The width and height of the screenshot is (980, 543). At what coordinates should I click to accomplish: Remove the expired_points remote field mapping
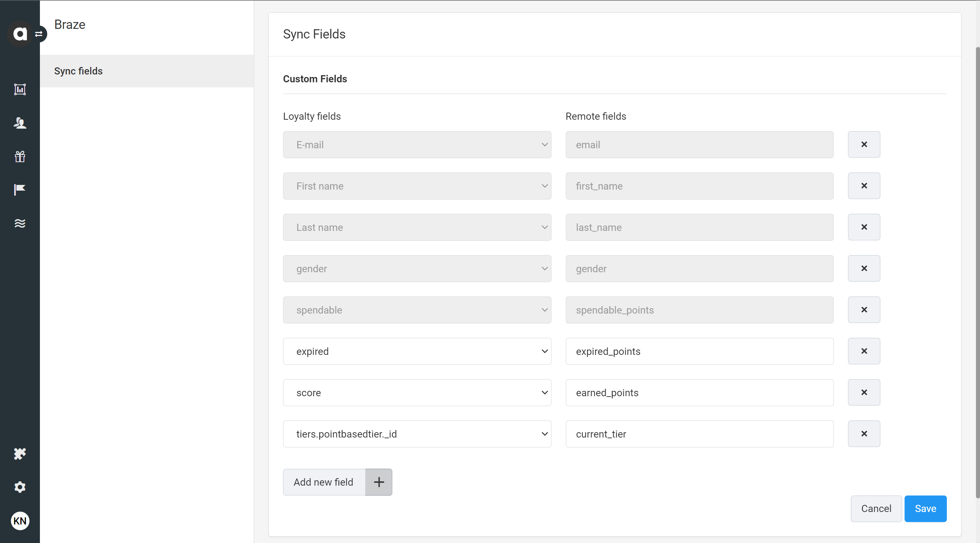pos(864,351)
